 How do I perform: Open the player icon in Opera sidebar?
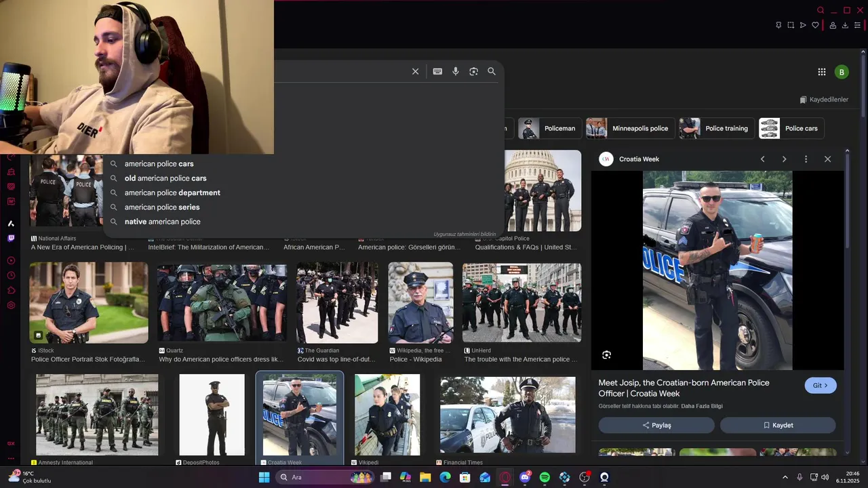click(x=11, y=260)
